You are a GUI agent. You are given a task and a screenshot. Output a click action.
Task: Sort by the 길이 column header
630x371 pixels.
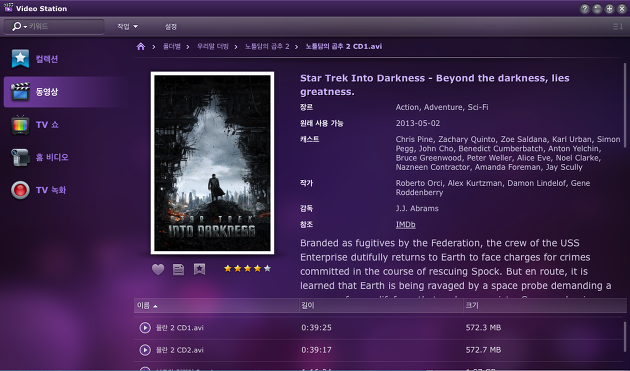(x=381, y=306)
